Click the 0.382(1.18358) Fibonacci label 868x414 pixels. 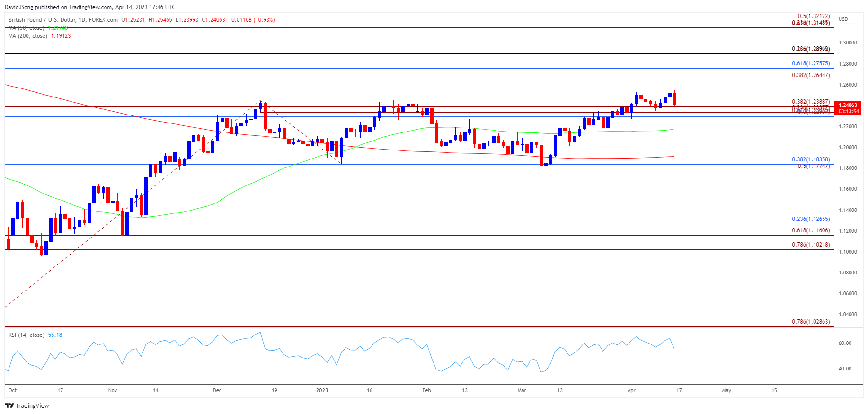pyautogui.click(x=811, y=159)
